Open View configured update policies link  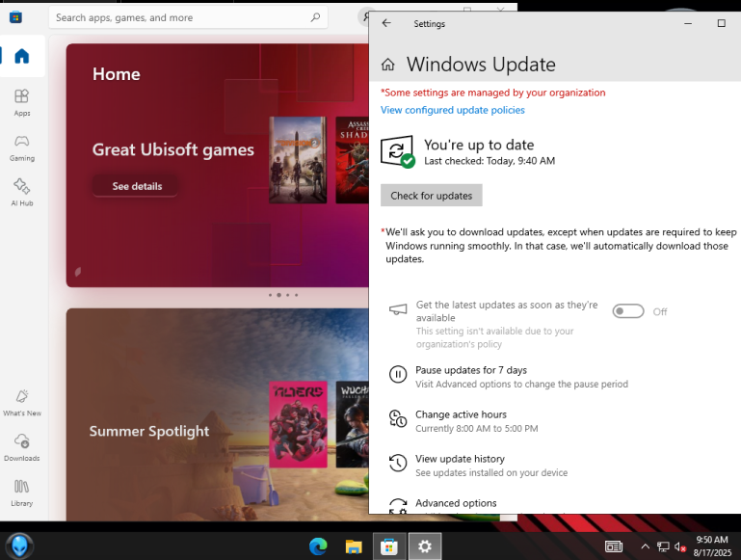453,110
